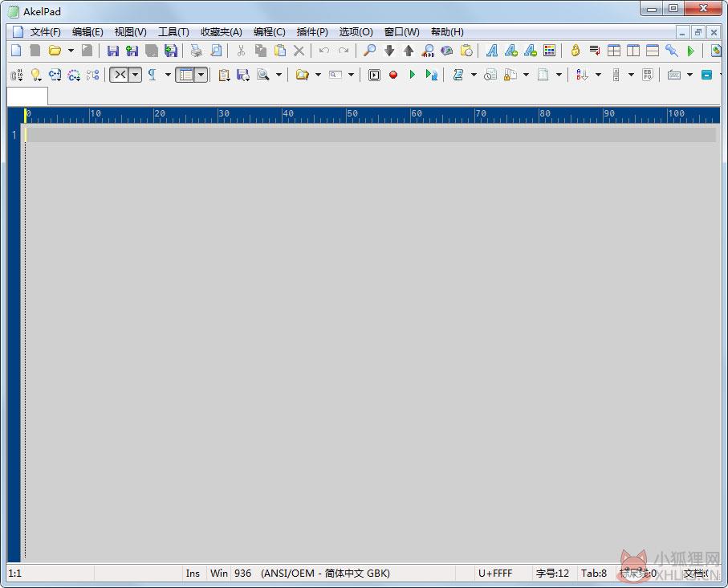Open the dropdown beside the document magnifier icon
728x588 pixels.
coord(279,75)
